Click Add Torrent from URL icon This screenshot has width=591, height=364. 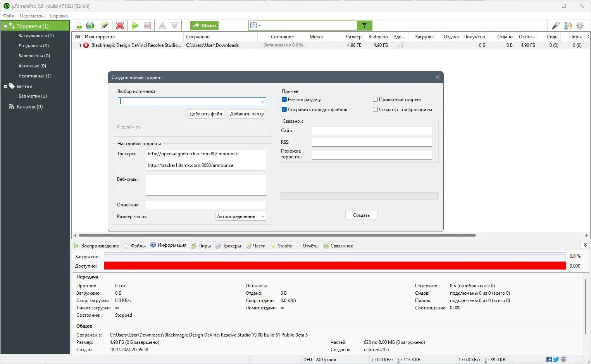[90, 26]
